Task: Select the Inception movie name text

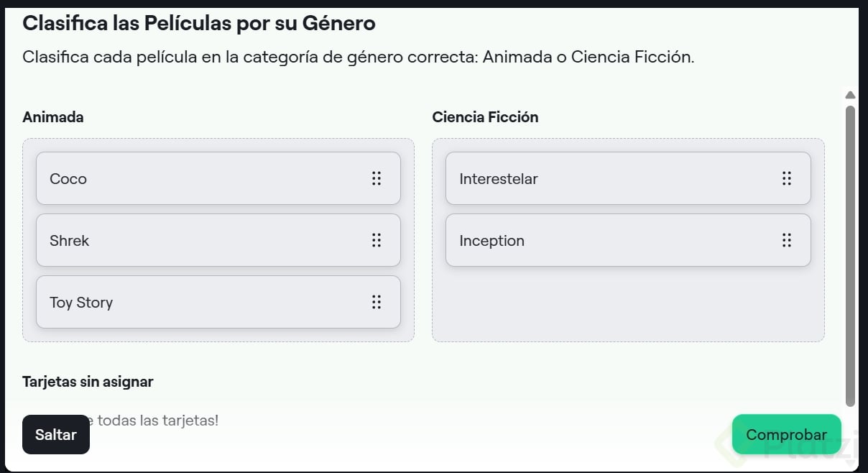Action: [492, 241]
